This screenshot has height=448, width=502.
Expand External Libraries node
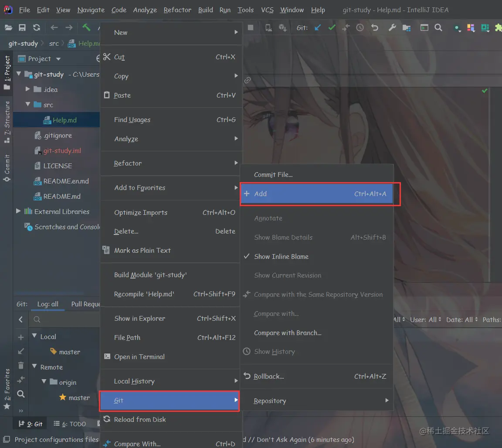point(18,211)
